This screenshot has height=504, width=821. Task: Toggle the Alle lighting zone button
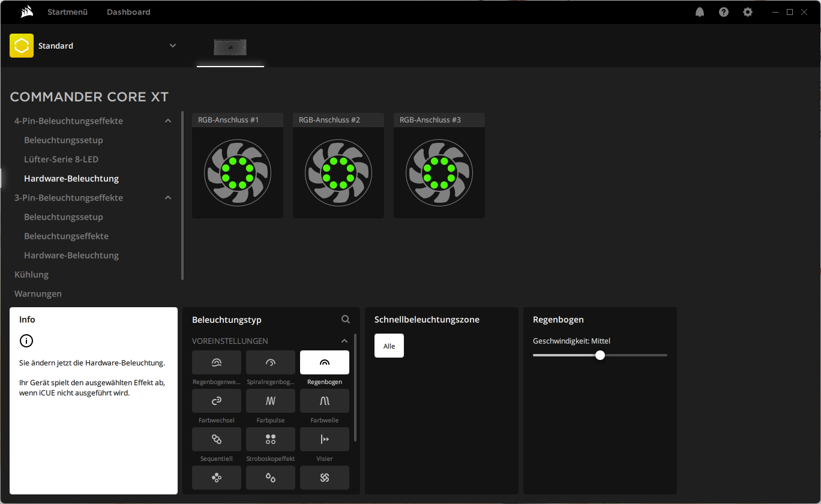coord(389,346)
